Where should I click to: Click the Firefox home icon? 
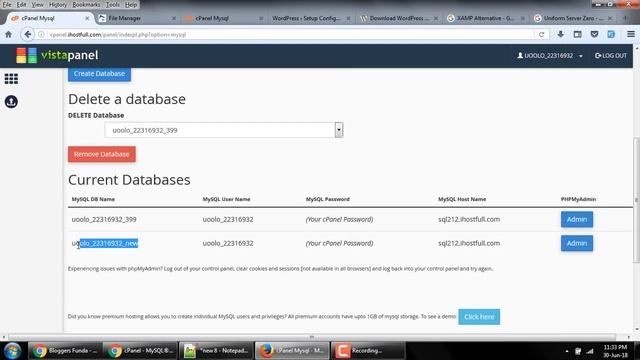[x=8, y=35]
